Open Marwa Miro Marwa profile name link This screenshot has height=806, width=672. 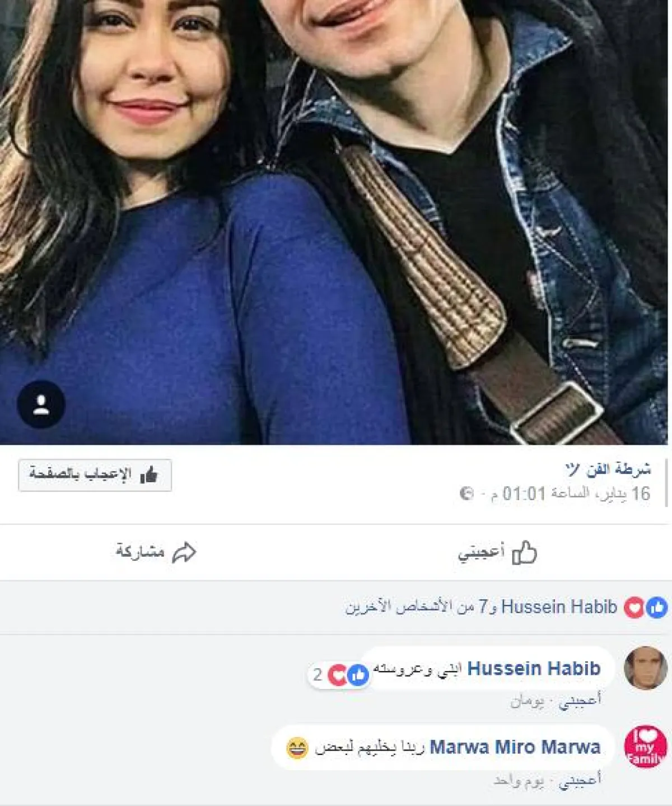pyautogui.click(x=515, y=747)
